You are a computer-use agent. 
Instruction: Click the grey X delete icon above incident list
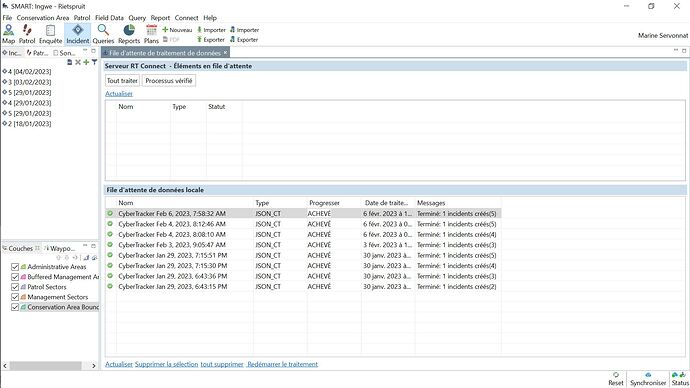(78, 62)
